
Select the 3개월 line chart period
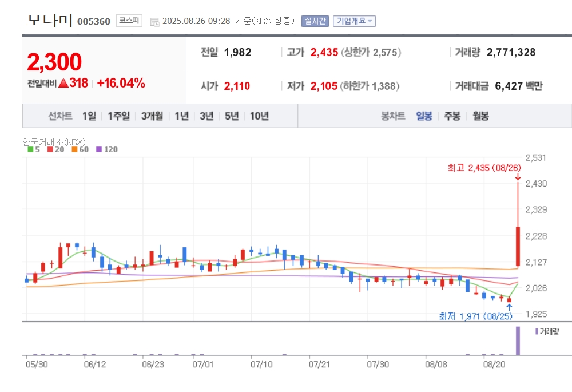[x=152, y=116]
